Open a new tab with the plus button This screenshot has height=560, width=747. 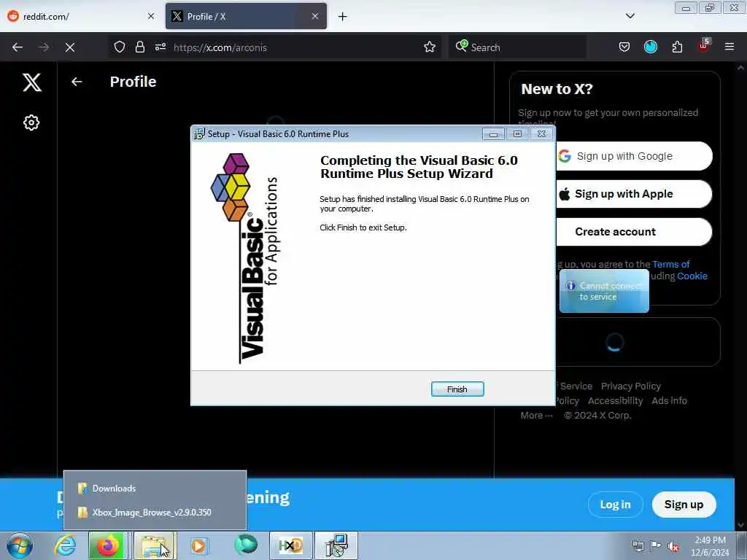click(342, 17)
